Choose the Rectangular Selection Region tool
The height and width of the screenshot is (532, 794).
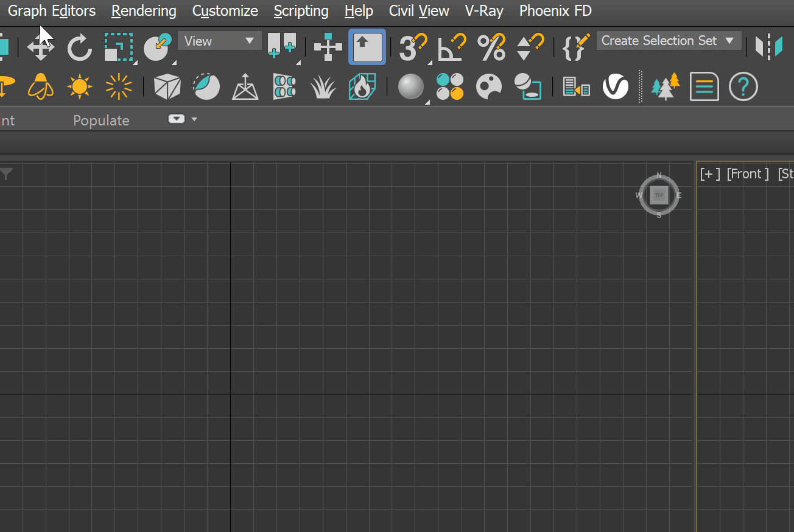119,47
